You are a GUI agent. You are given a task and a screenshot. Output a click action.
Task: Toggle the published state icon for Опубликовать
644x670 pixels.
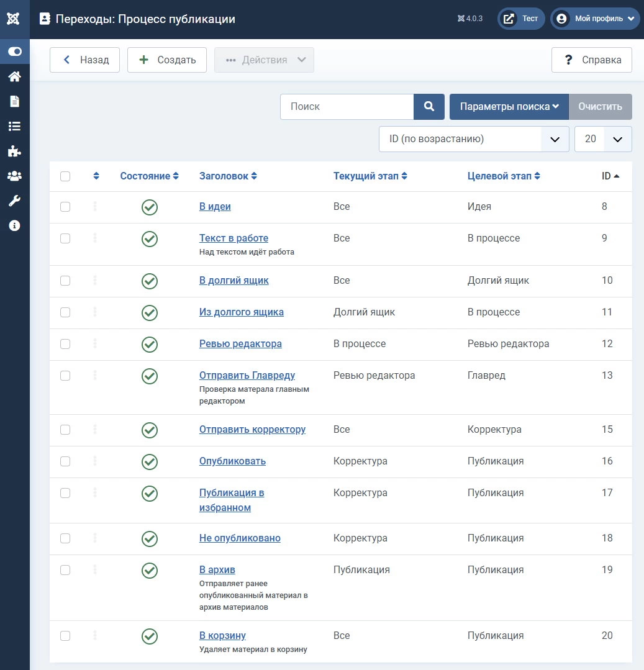click(x=150, y=462)
